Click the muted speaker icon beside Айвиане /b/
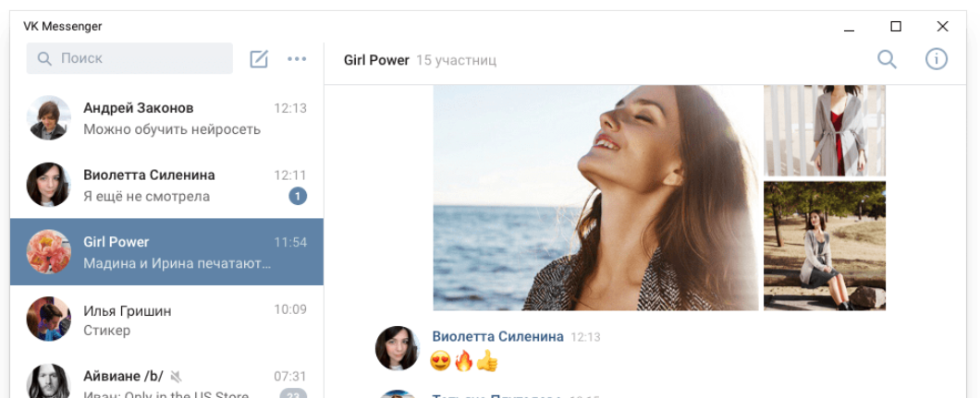Viewport: 980px width, 398px height. click(x=177, y=377)
